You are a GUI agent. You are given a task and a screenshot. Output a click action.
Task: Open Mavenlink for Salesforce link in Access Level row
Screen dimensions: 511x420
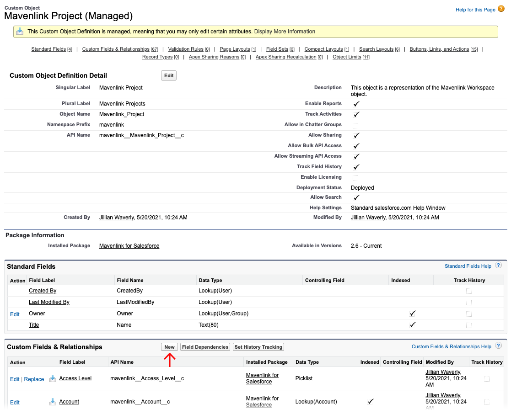[262, 378]
